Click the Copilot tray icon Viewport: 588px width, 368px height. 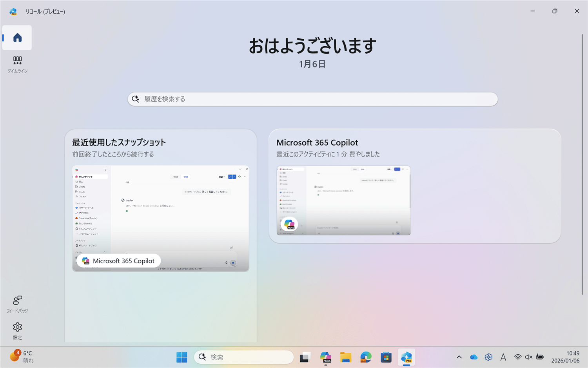(488, 357)
